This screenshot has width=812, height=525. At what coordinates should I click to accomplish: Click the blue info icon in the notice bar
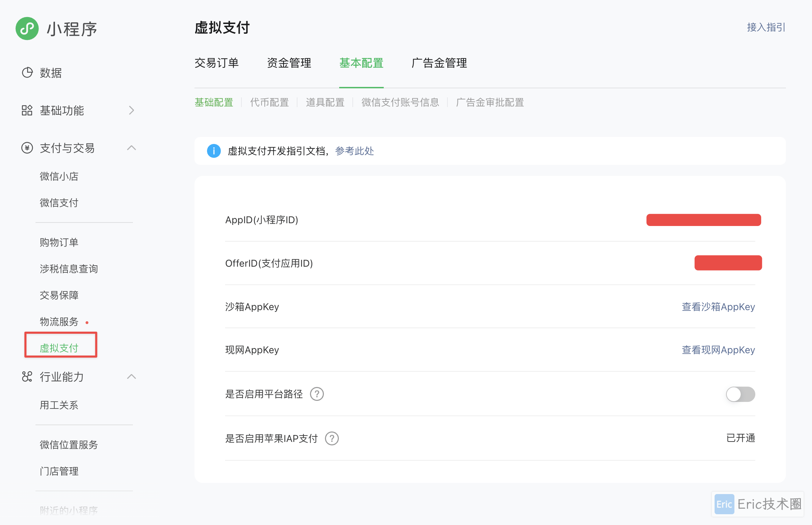(x=214, y=151)
